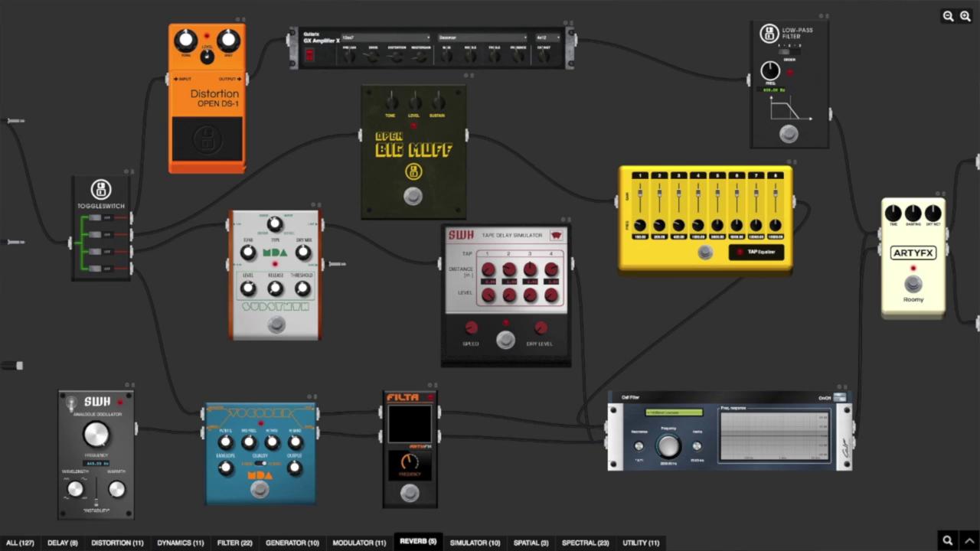The width and height of the screenshot is (980, 551).
Task: Click ToggleSwitch pedal logo icon
Action: 100,189
